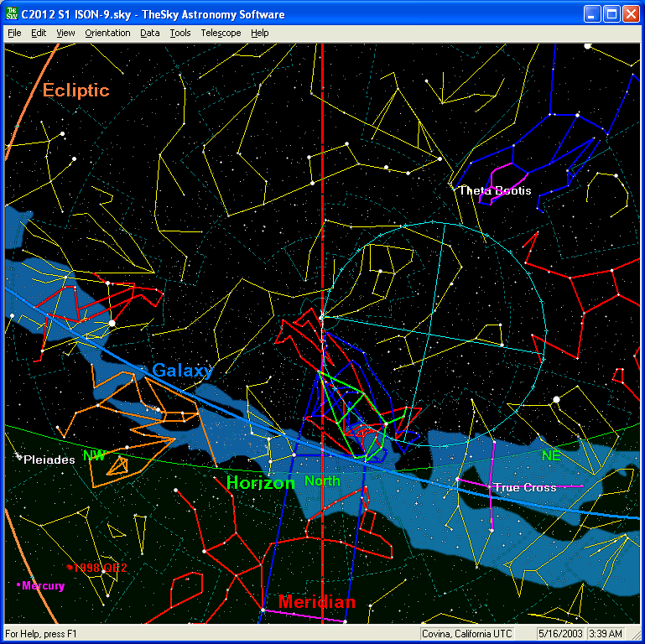The width and height of the screenshot is (645, 644).
Task: Select the True Cross asterism label
Action: 524,487
